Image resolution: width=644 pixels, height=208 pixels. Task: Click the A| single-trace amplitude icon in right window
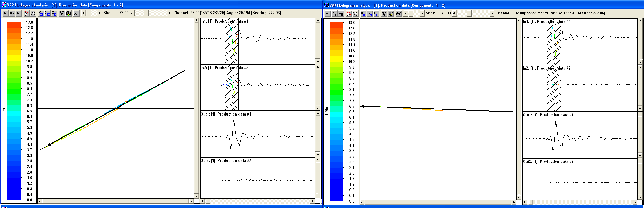tap(328, 14)
